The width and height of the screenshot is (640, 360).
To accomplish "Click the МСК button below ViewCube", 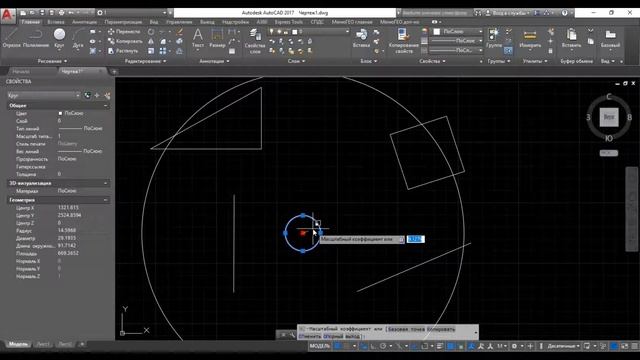I will [x=609, y=153].
